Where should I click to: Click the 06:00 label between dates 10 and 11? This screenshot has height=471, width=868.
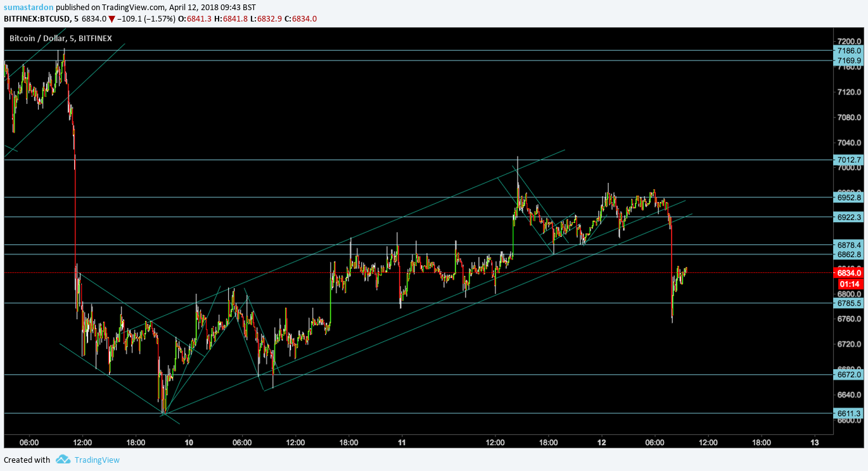click(242, 442)
